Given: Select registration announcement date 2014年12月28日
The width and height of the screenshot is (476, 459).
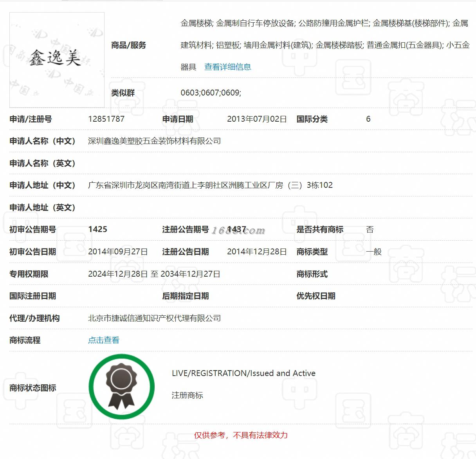Looking at the screenshot, I should 257,252.
